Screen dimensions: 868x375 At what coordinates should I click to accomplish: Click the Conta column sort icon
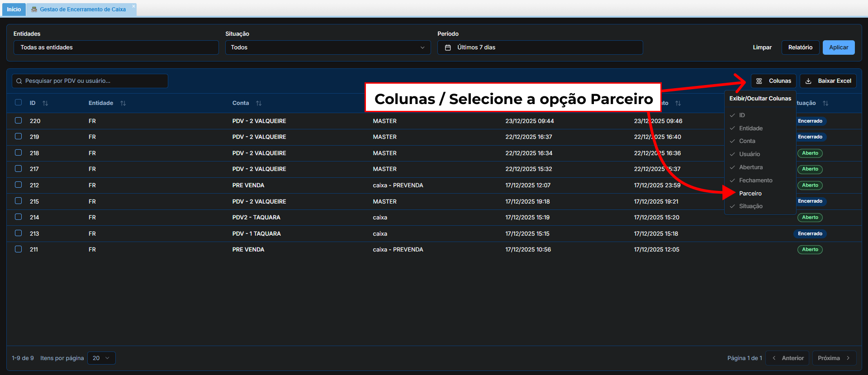(x=259, y=104)
